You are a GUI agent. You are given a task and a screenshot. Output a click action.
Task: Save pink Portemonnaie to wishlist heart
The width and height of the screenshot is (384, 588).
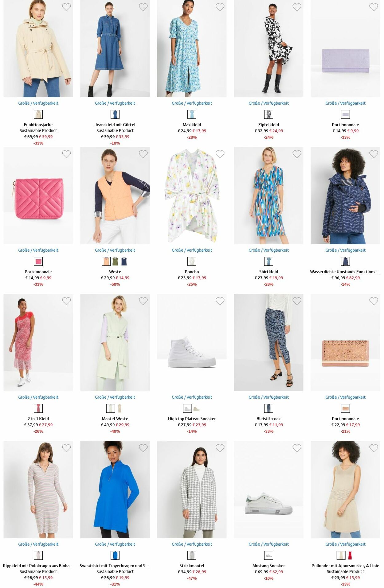click(x=66, y=154)
